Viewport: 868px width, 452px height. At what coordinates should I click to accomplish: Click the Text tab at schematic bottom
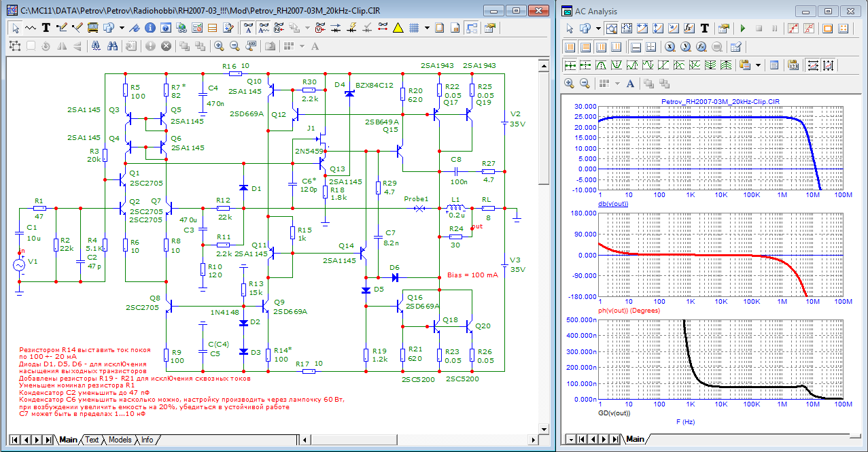click(92, 440)
